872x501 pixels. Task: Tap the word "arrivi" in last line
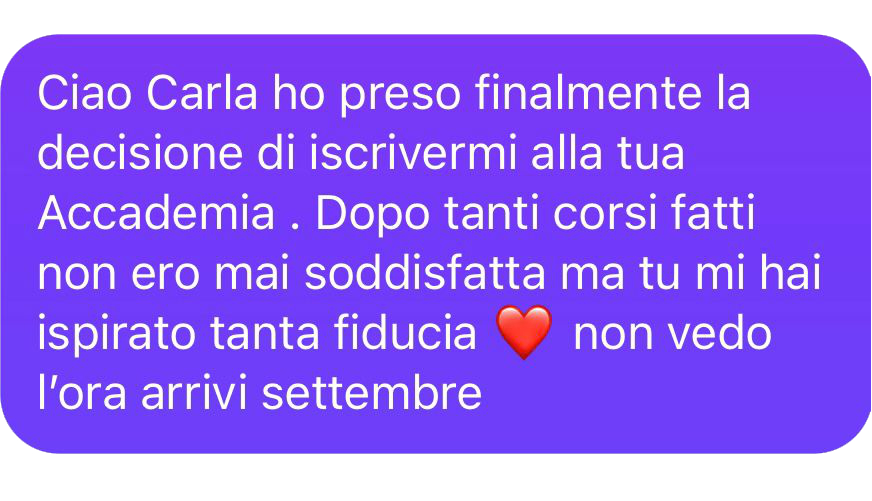click(194, 394)
